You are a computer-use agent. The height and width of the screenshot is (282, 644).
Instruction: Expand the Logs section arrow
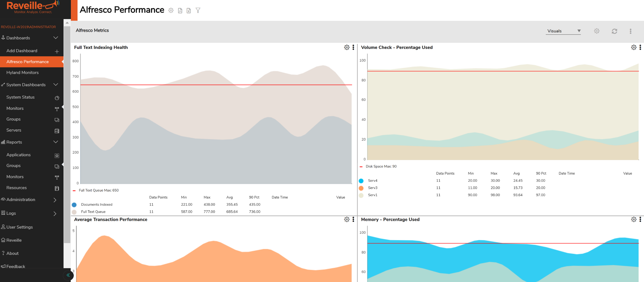(55, 214)
